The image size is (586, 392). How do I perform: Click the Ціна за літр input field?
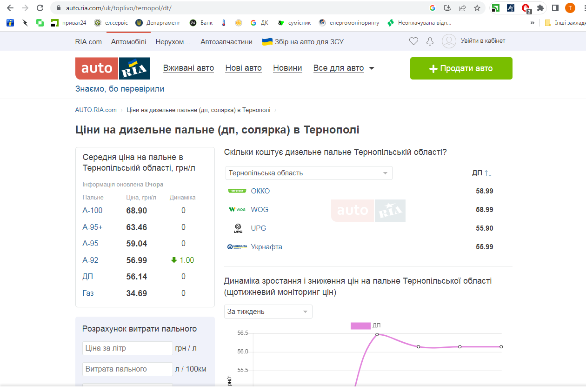pyautogui.click(x=127, y=348)
